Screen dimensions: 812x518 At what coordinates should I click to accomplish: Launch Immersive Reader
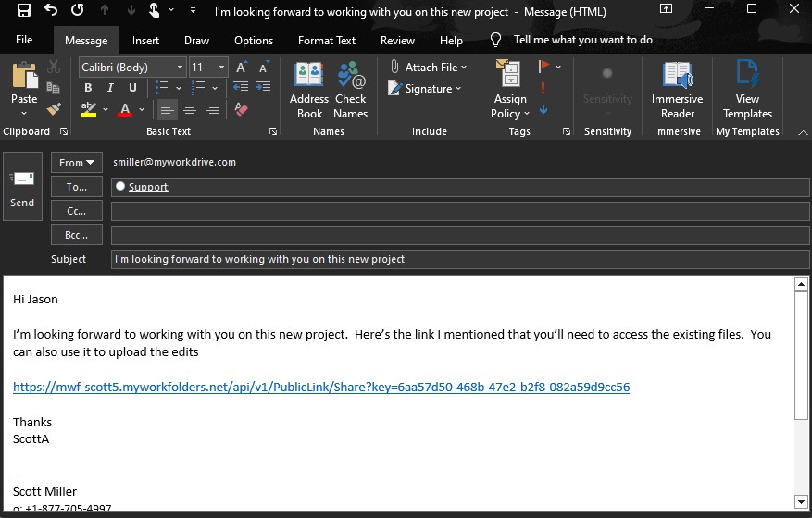pyautogui.click(x=677, y=90)
